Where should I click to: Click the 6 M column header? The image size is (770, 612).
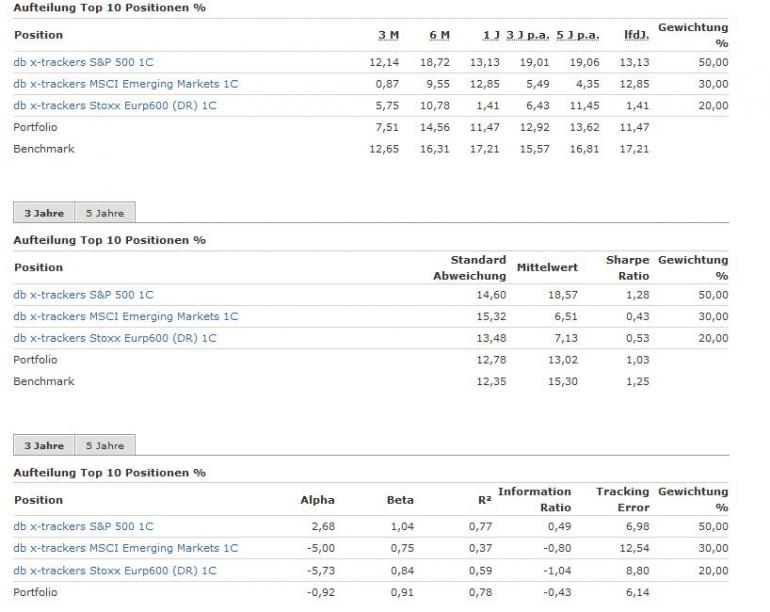[x=439, y=36]
